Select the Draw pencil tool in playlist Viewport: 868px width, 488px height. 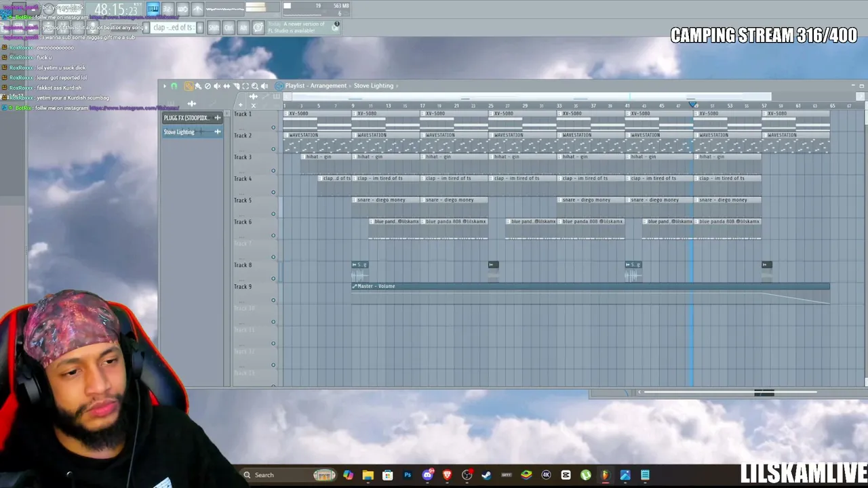click(189, 86)
